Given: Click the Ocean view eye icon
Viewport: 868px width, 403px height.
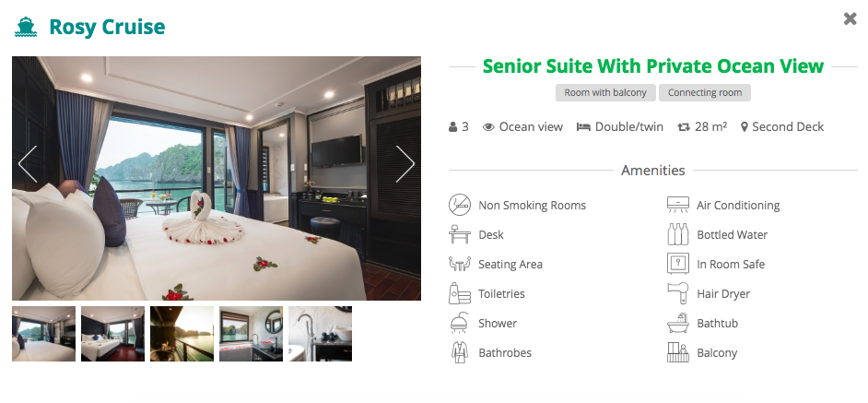Looking at the screenshot, I should tap(488, 127).
